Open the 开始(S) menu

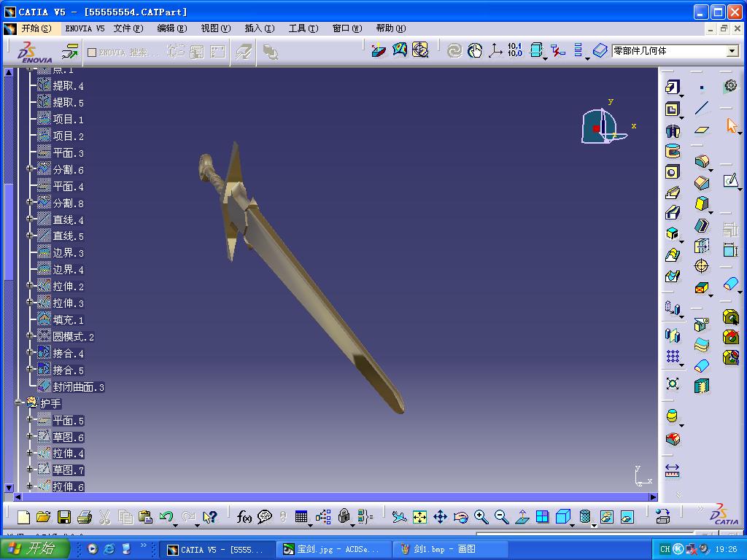(36, 28)
